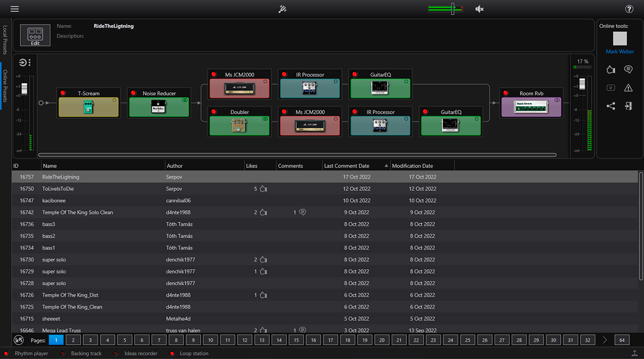Click the share preset icon
Viewport: 644px width, 359px height.
(610, 106)
